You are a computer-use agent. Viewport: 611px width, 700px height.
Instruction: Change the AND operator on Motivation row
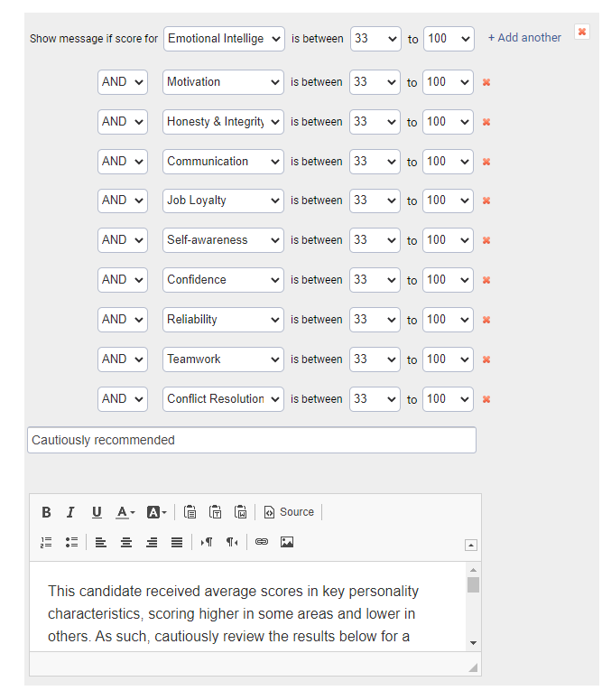tap(123, 82)
